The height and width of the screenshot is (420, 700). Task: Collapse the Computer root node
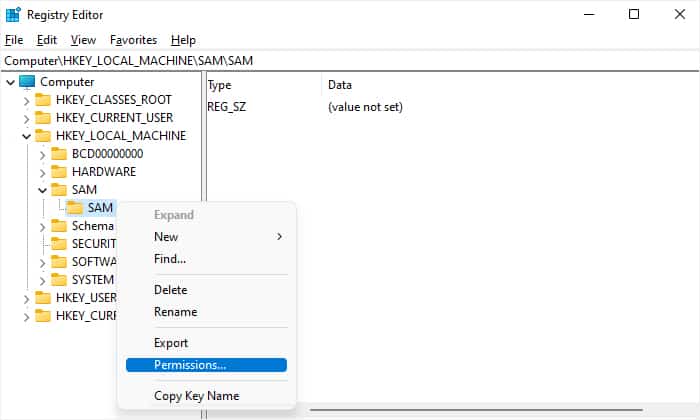(10, 83)
